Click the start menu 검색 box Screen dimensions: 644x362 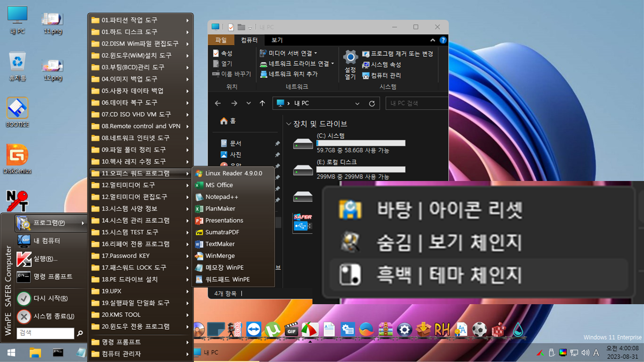45,333
